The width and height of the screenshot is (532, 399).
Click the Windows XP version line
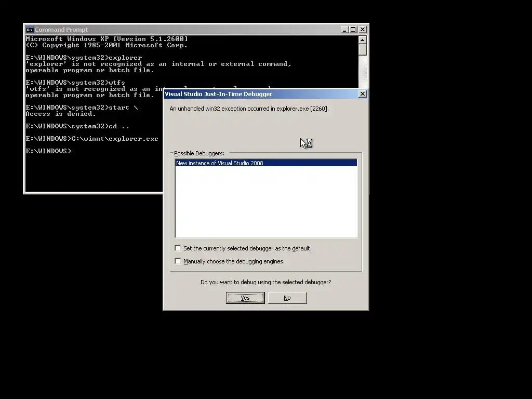[x=107, y=38]
